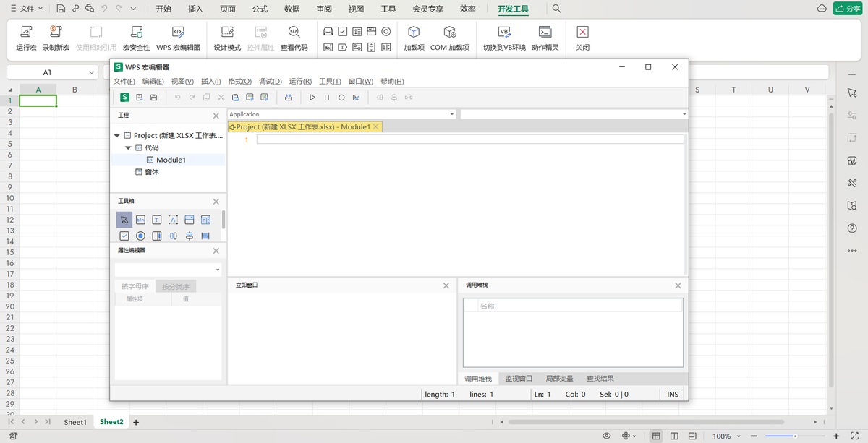Select the checkbox control in 工具箱
The width and height of the screenshot is (868, 443).
pos(124,236)
